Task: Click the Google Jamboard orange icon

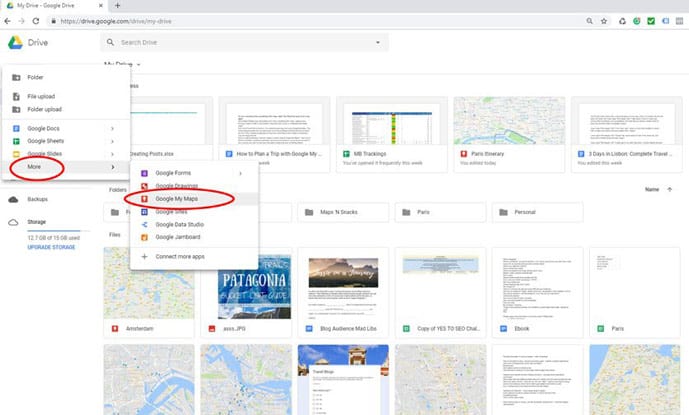Action: (144, 237)
